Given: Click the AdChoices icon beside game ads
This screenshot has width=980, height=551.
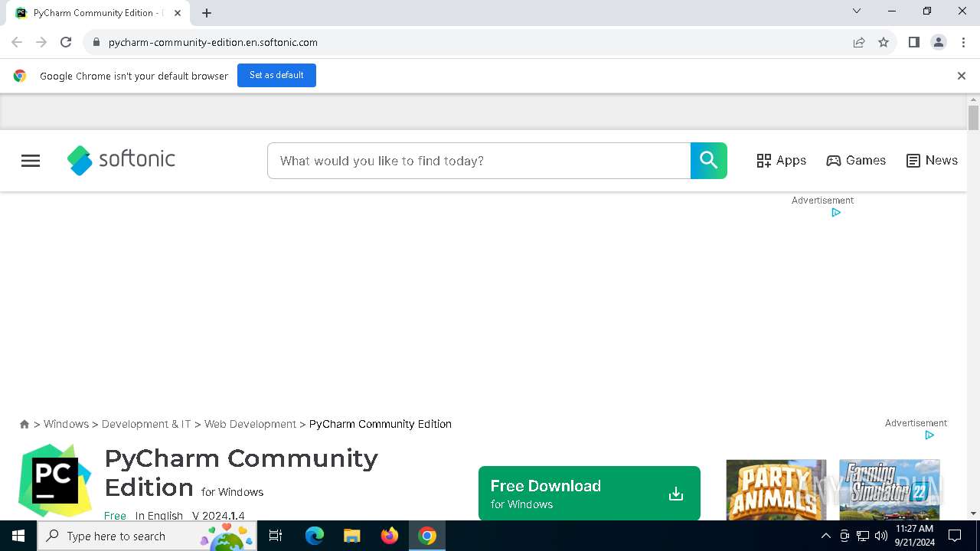Looking at the screenshot, I should 929,435.
